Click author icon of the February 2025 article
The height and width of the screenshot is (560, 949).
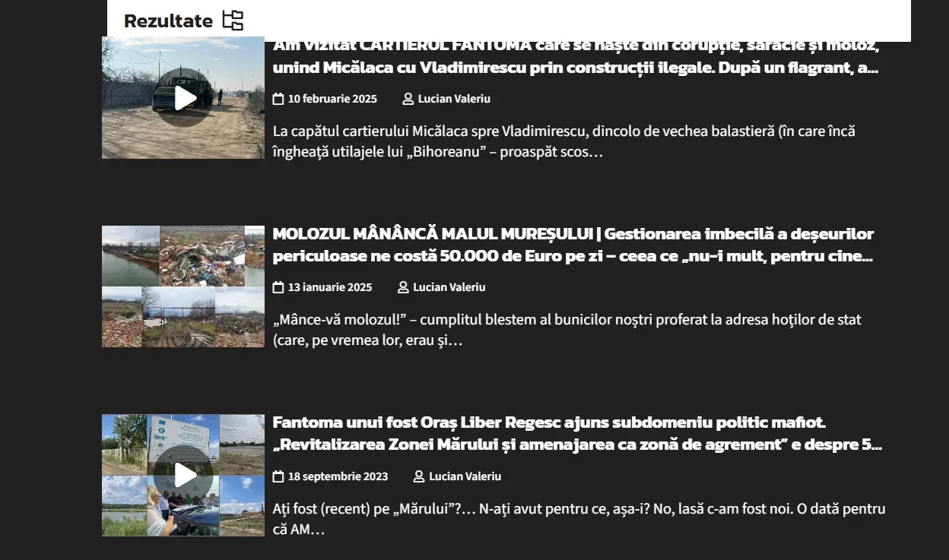pyautogui.click(x=408, y=99)
